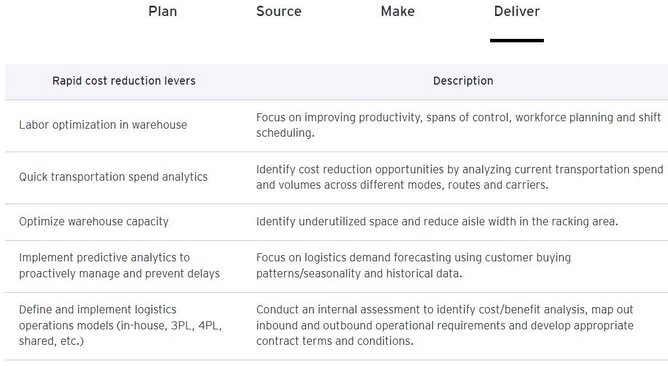668x366 pixels.
Task: Click the underline beneath Deliver tab
Action: point(517,40)
